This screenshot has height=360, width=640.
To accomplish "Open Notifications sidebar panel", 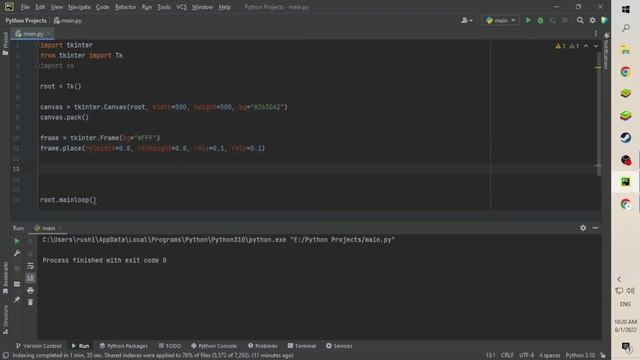I will [x=606, y=51].
